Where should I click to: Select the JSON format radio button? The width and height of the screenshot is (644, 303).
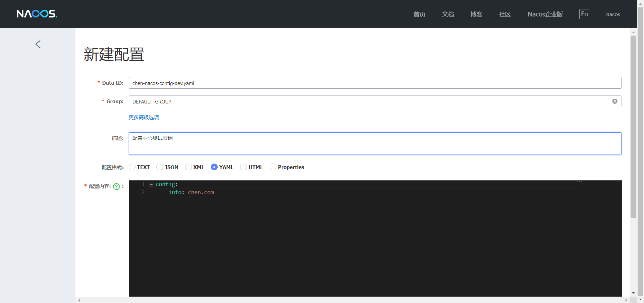pos(160,167)
